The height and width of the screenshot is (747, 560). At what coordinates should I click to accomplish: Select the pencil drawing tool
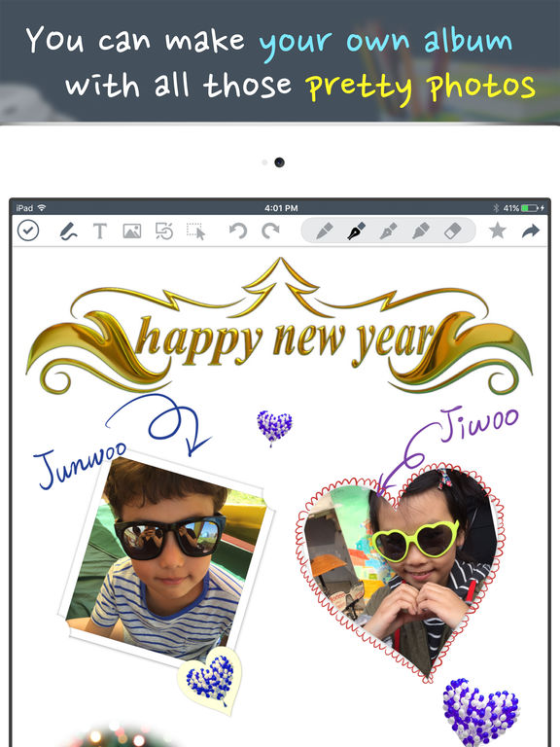coord(324,231)
